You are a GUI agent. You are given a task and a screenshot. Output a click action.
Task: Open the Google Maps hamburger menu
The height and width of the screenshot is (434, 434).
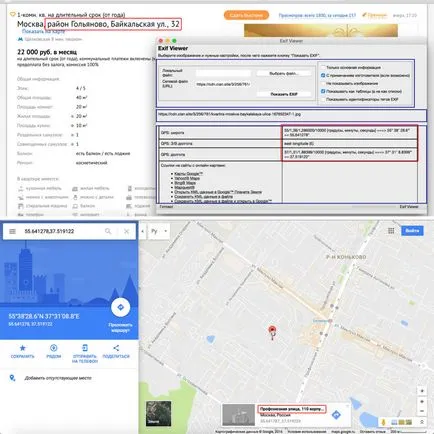[12, 231]
